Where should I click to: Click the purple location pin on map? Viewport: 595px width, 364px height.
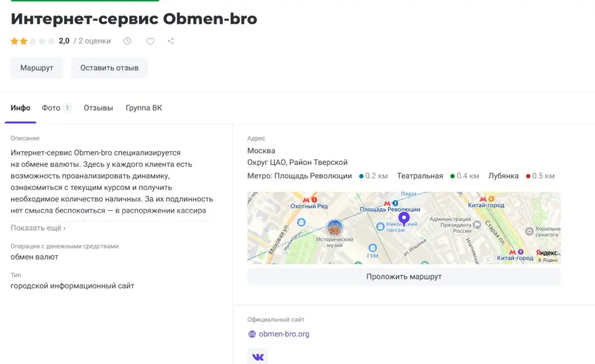[404, 218]
